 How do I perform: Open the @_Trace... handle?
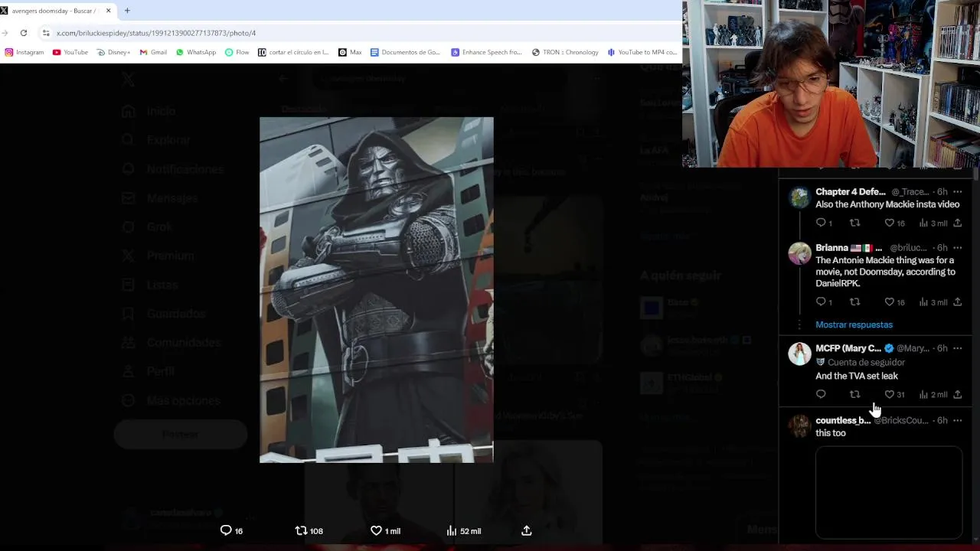pos(910,192)
